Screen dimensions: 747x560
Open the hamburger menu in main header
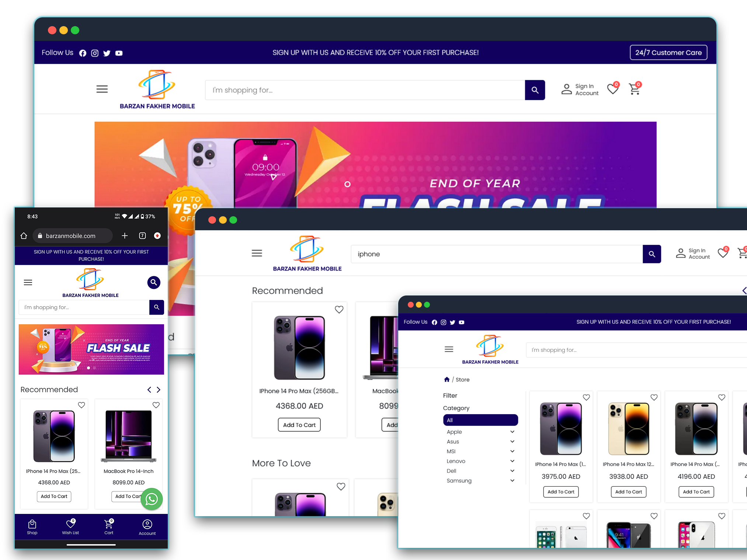click(x=102, y=89)
